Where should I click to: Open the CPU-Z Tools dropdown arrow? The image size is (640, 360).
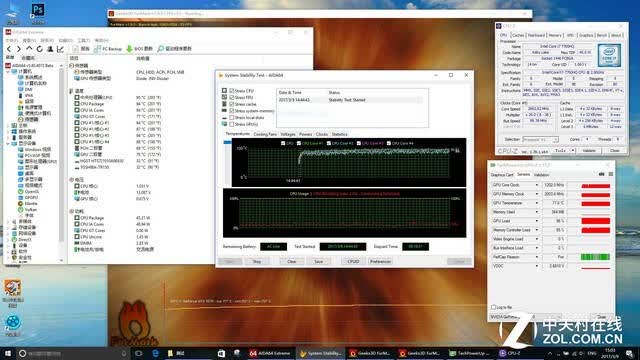click(x=573, y=151)
